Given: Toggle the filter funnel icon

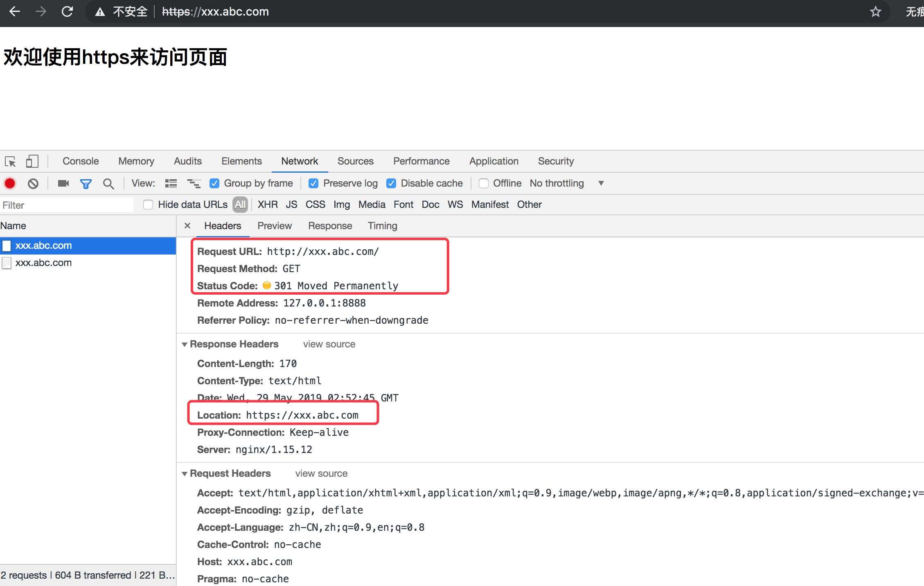Looking at the screenshot, I should 86,184.
